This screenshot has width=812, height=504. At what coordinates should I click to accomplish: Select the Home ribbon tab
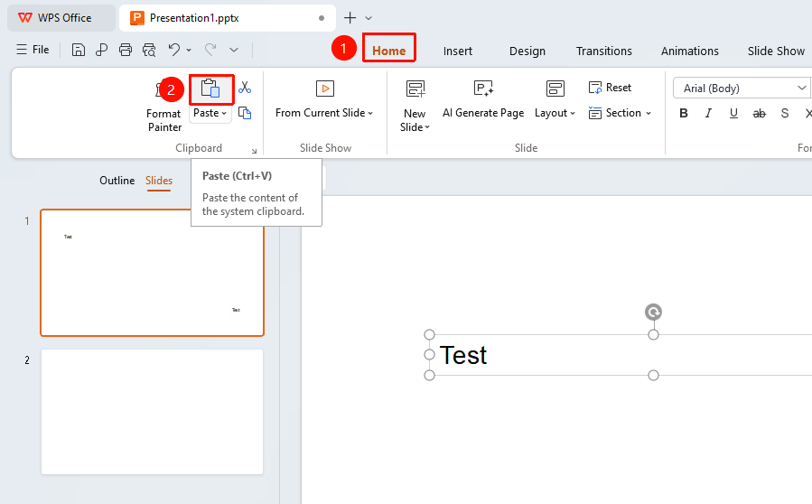[x=389, y=51]
